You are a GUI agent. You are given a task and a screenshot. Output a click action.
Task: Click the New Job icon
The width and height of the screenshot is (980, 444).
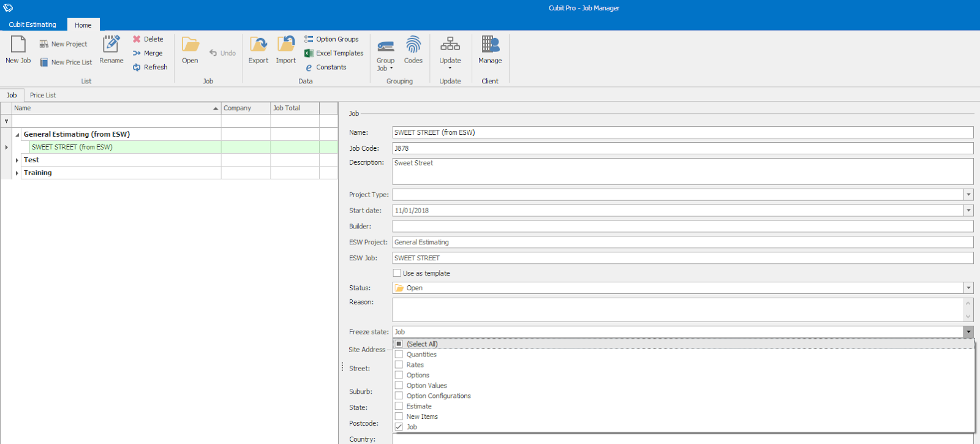[x=18, y=45]
